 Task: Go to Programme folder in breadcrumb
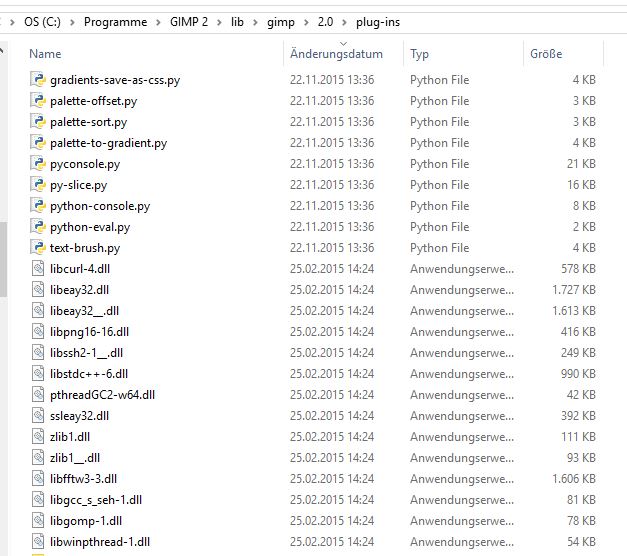115,22
